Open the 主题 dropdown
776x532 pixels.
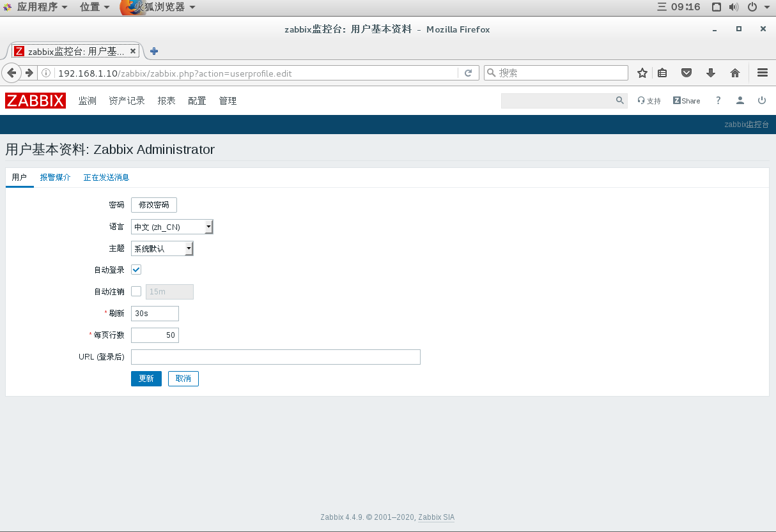click(x=162, y=248)
